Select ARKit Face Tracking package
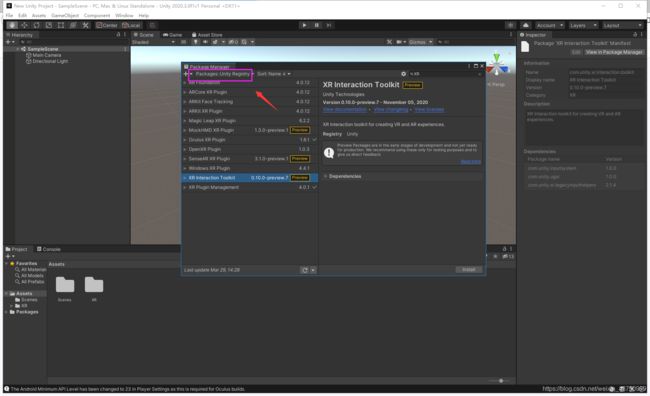The image size is (650, 396). 250,102
